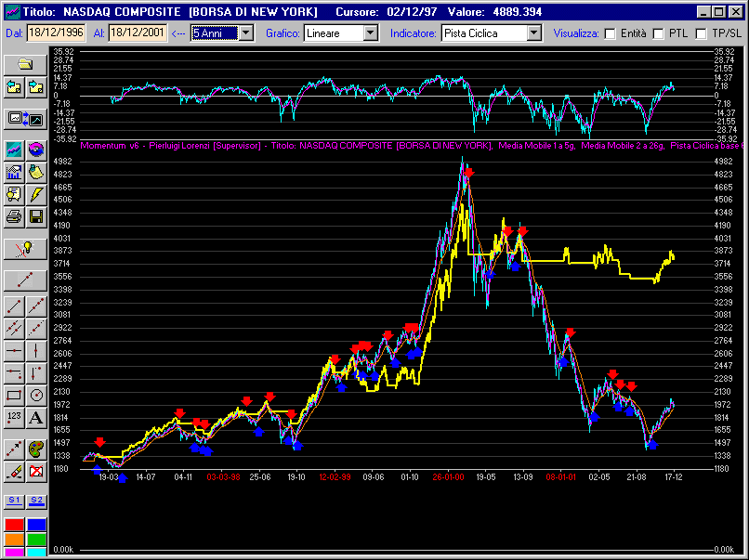Image resolution: width=749 pixels, height=560 pixels.
Task: Select the 123 number label tool
Action: (x=14, y=418)
